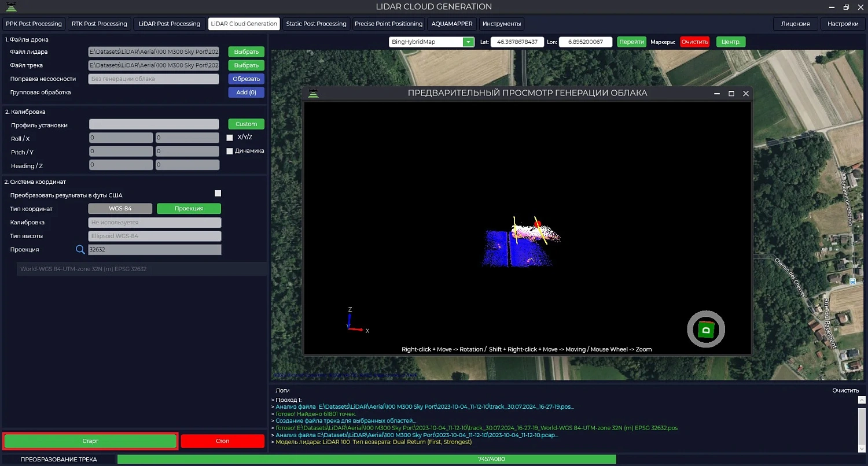This screenshot has height=466, width=868.
Task: Open the Калибровка selector showing Не используется
Action: 154,222
